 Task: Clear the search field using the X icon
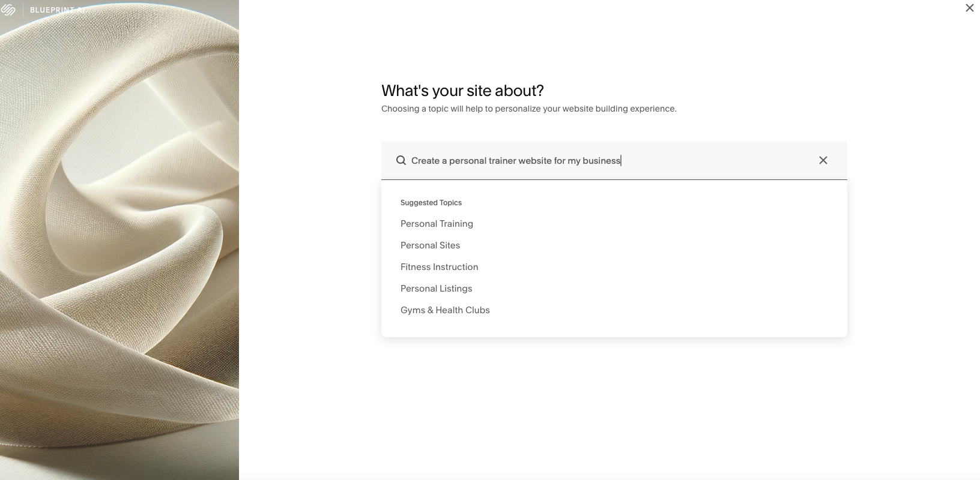pyautogui.click(x=823, y=160)
